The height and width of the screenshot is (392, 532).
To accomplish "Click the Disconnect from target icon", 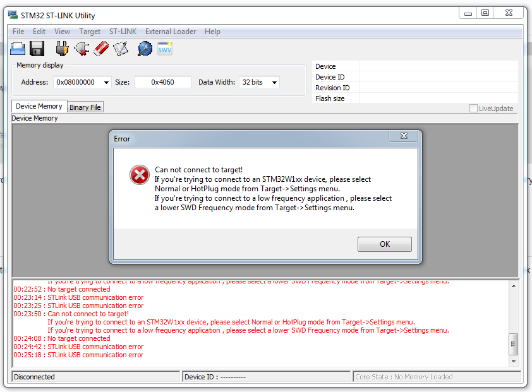I will pyautogui.click(x=82, y=49).
